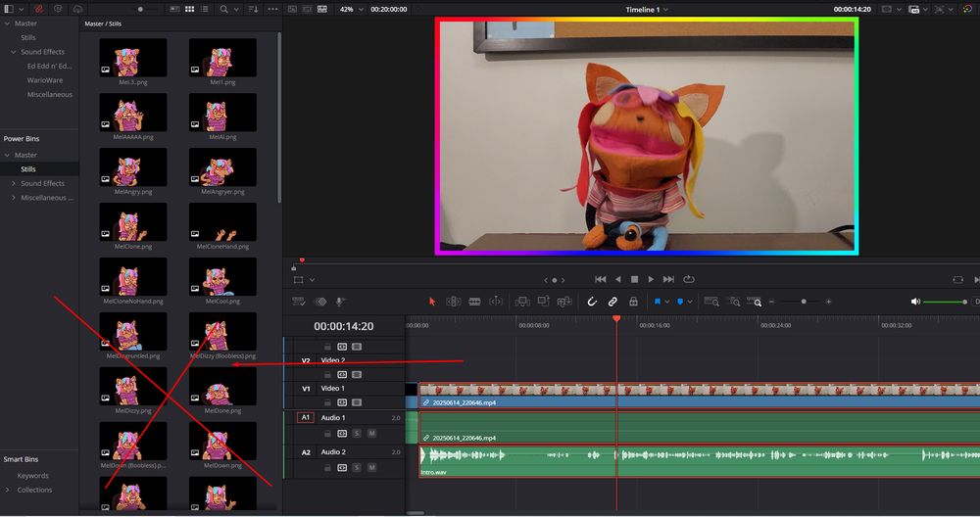Click timeline zoom in plus icon
Screen dimensions: 980x517
point(829,302)
